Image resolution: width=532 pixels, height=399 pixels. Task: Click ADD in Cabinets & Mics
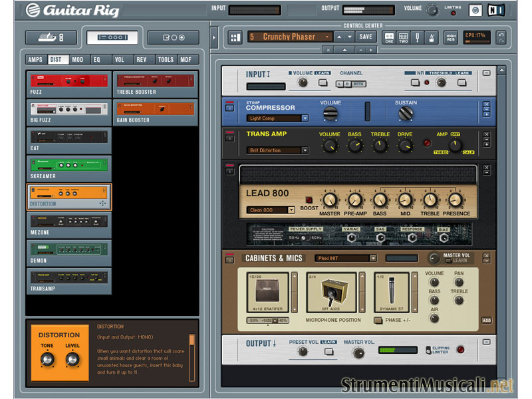(486, 321)
